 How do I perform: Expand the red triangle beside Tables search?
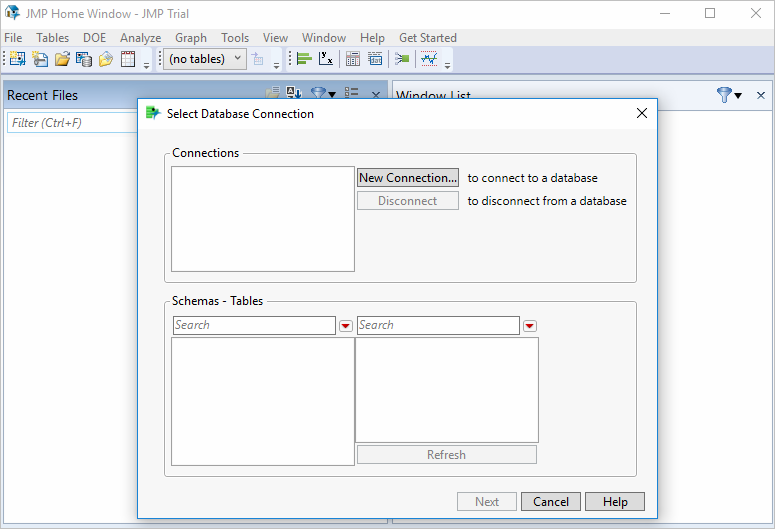coord(530,326)
